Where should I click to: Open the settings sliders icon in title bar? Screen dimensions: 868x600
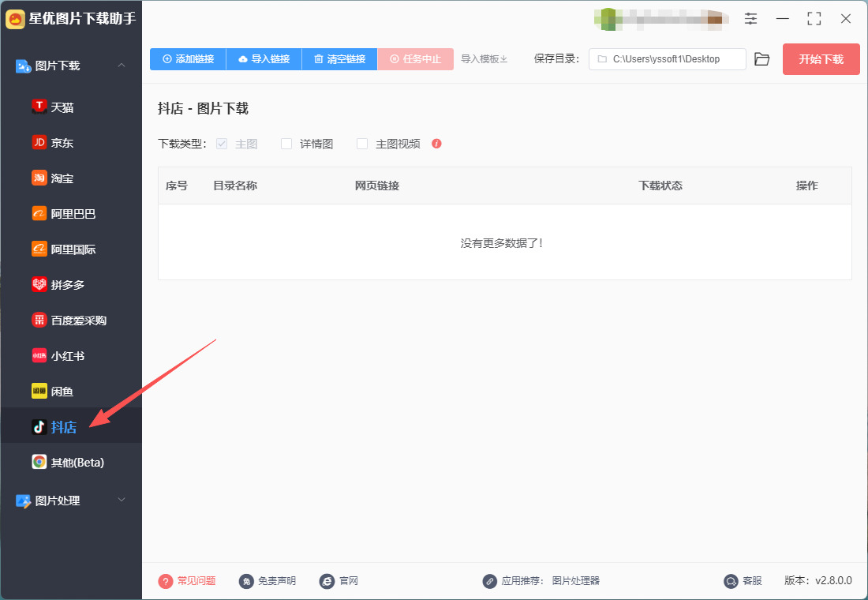point(750,18)
